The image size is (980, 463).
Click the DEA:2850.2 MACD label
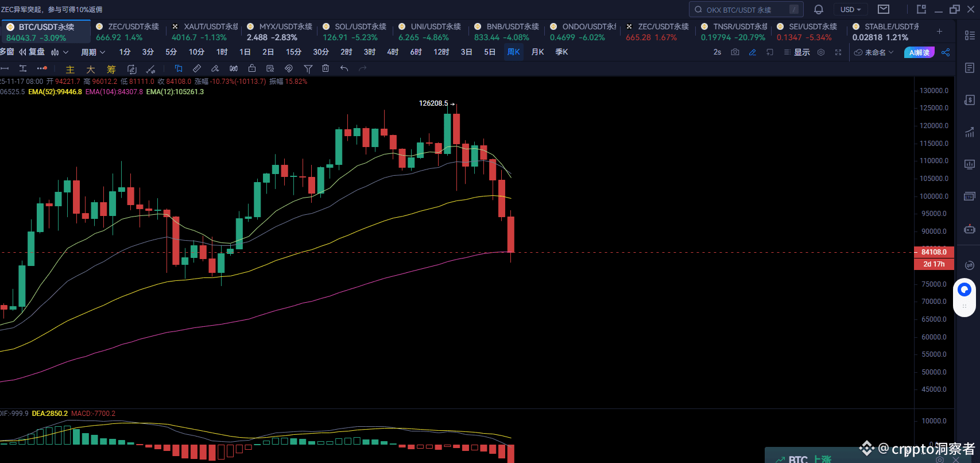coord(50,414)
